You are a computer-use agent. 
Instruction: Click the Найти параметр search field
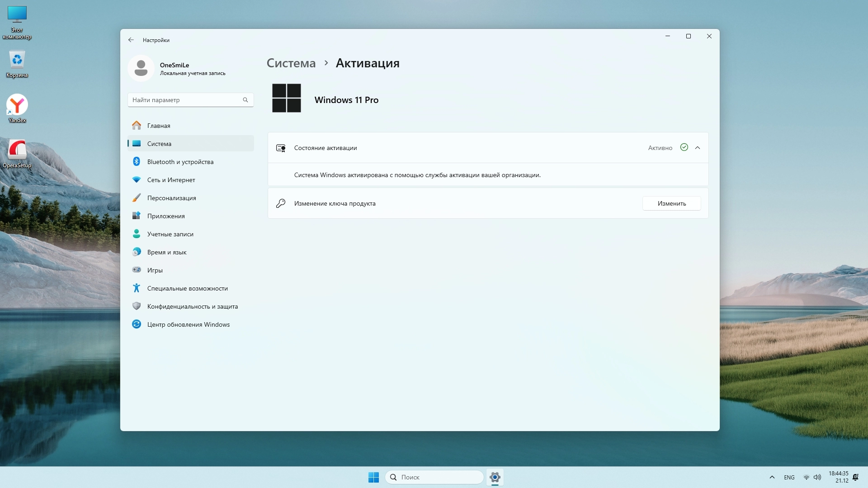coord(185,100)
